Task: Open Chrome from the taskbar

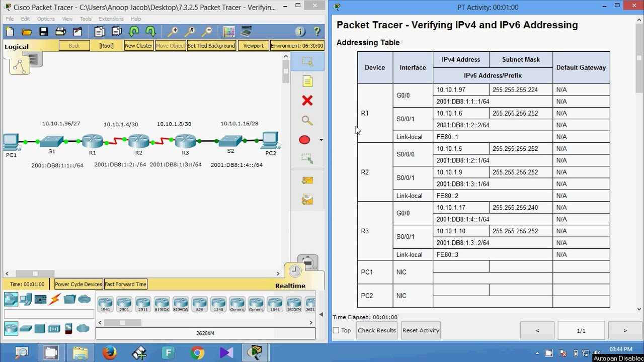Action: click(x=197, y=353)
